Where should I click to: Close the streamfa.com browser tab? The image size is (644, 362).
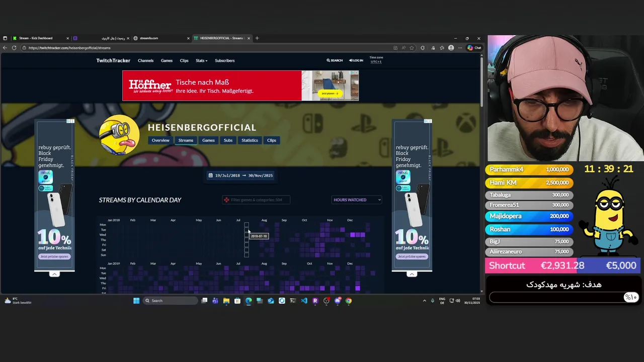pyautogui.click(x=188, y=38)
